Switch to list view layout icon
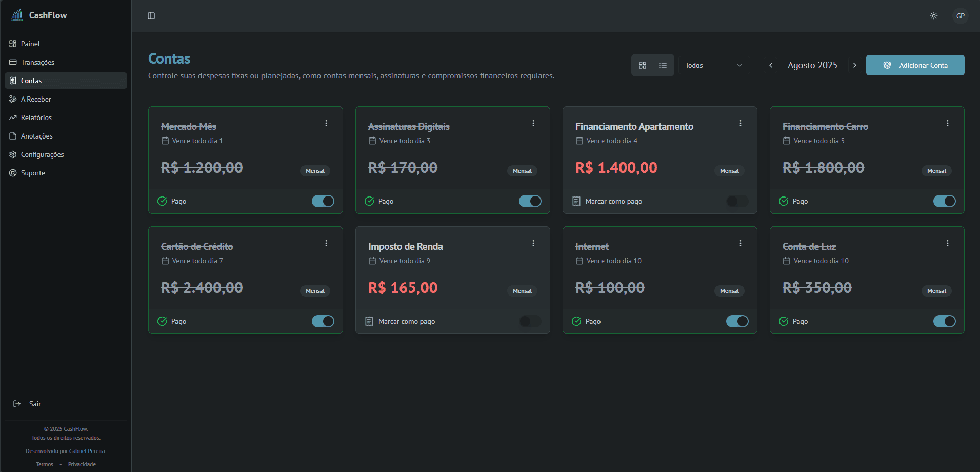Viewport: 980px width, 472px height. point(663,65)
